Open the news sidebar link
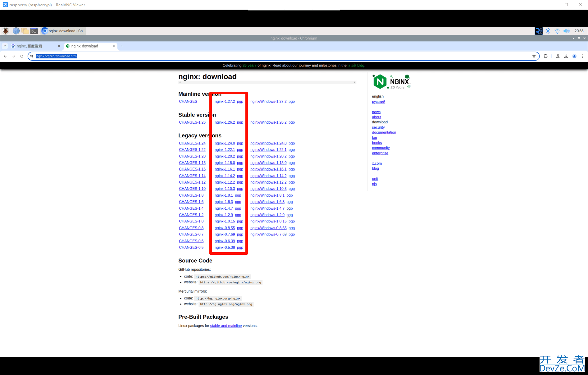Screen dimensions: 588x375 tap(376, 112)
